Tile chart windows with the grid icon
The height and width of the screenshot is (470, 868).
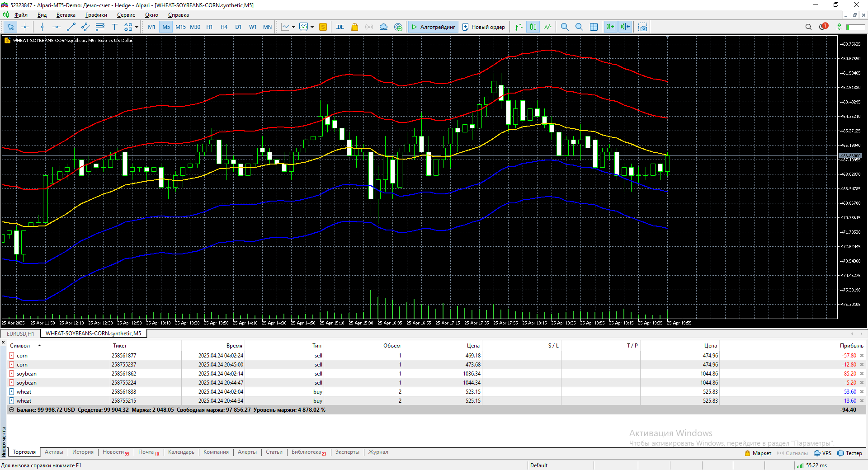click(x=594, y=27)
